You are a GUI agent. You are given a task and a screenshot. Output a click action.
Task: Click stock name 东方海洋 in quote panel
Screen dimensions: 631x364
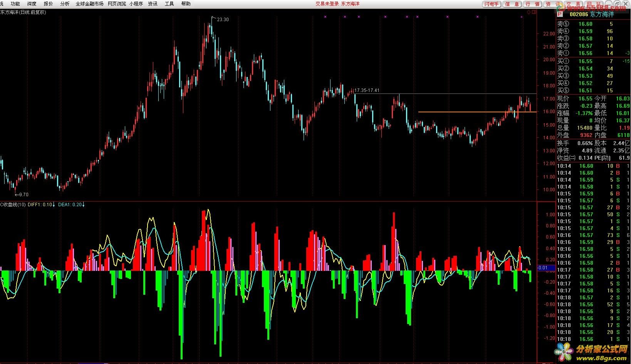[x=602, y=14]
